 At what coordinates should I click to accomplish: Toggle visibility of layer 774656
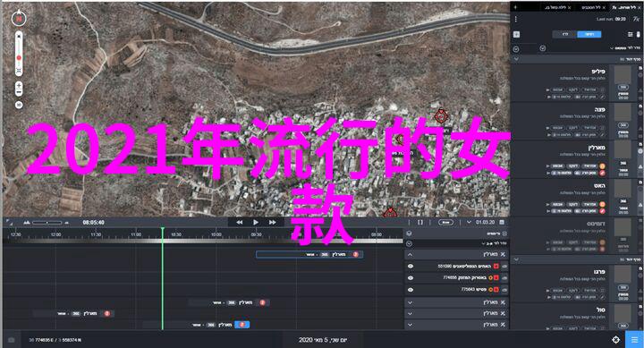tap(411, 277)
